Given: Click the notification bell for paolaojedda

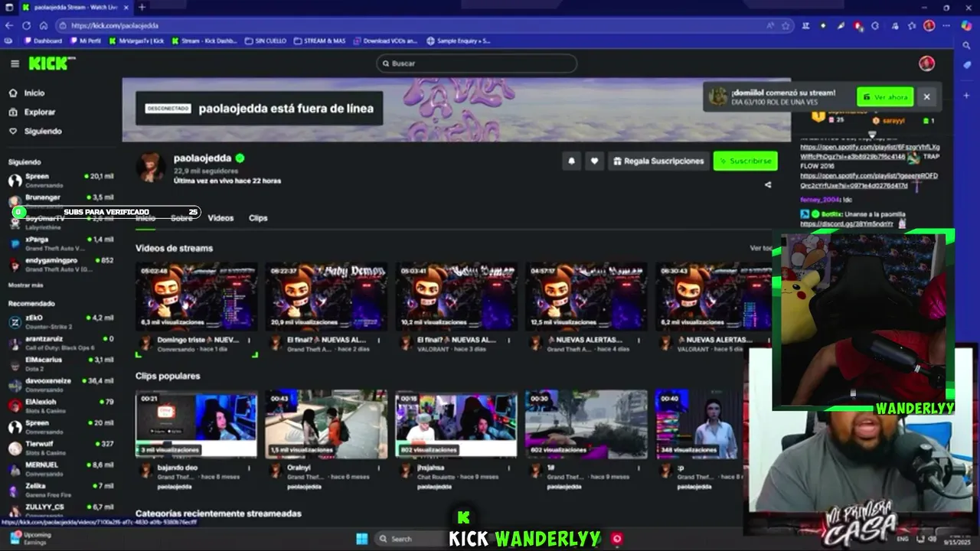Looking at the screenshot, I should click(x=571, y=161).
